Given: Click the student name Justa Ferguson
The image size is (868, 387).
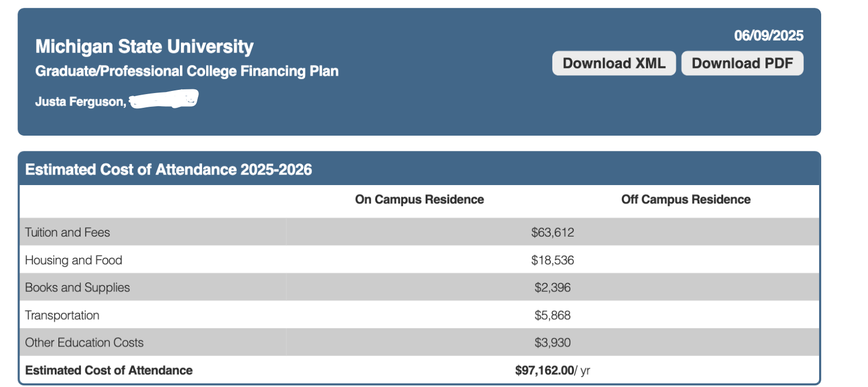Looking at the screenshot, I should coord(80,102).
